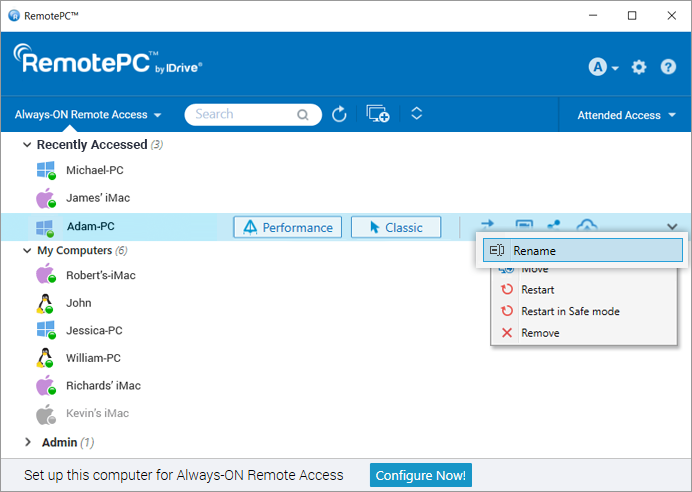Refresh the computer list

[339, 114]
